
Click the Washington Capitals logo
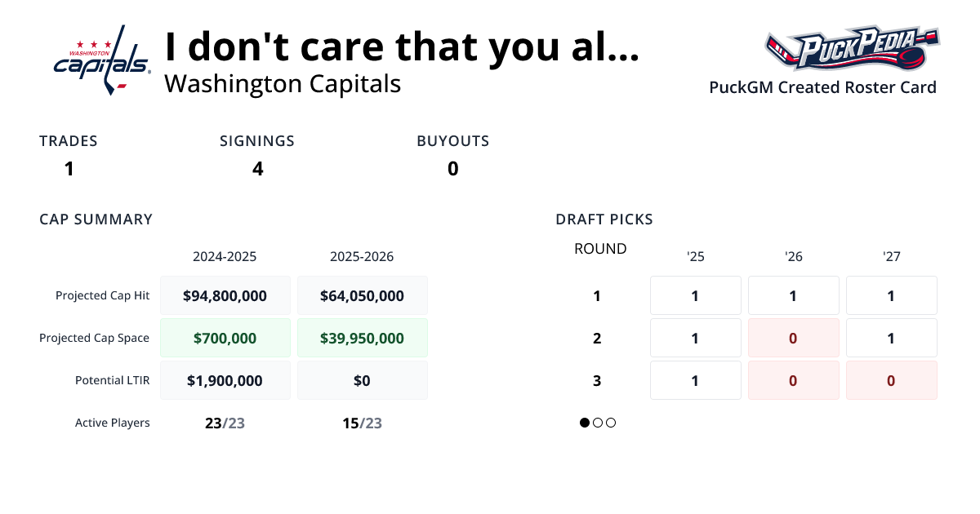[102, 60]
